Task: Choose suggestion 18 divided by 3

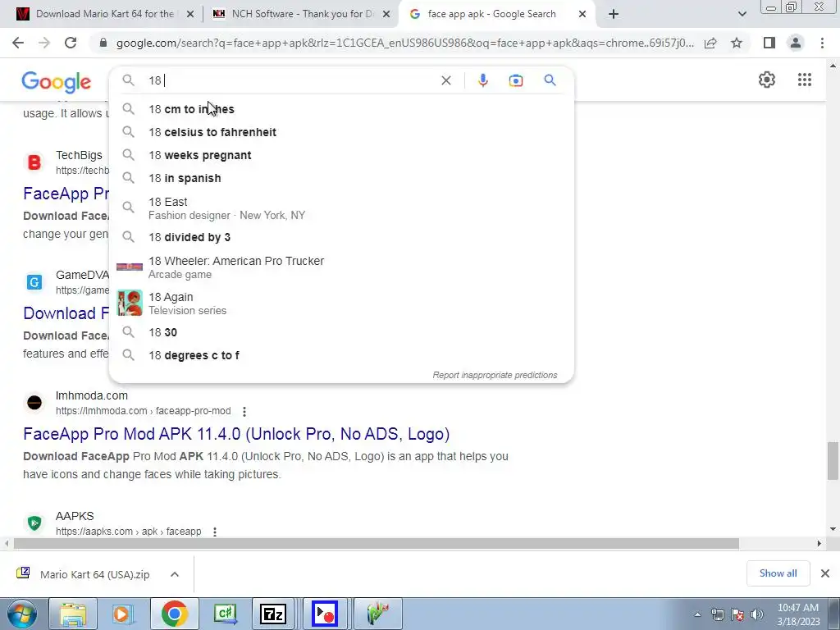Action: [341, 237]
